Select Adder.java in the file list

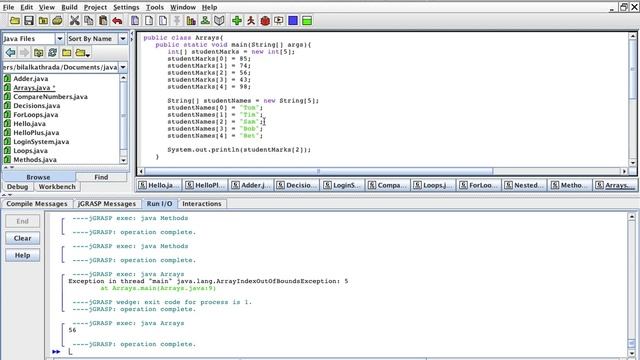[31, 79]
